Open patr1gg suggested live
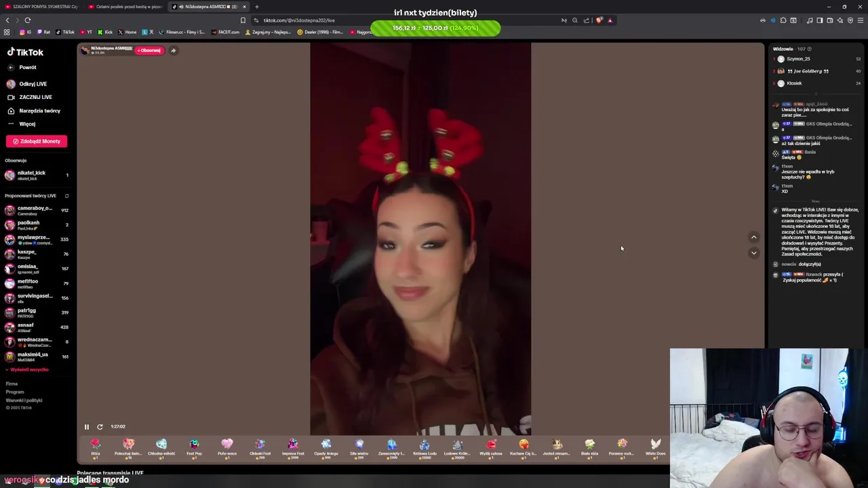 37,312
